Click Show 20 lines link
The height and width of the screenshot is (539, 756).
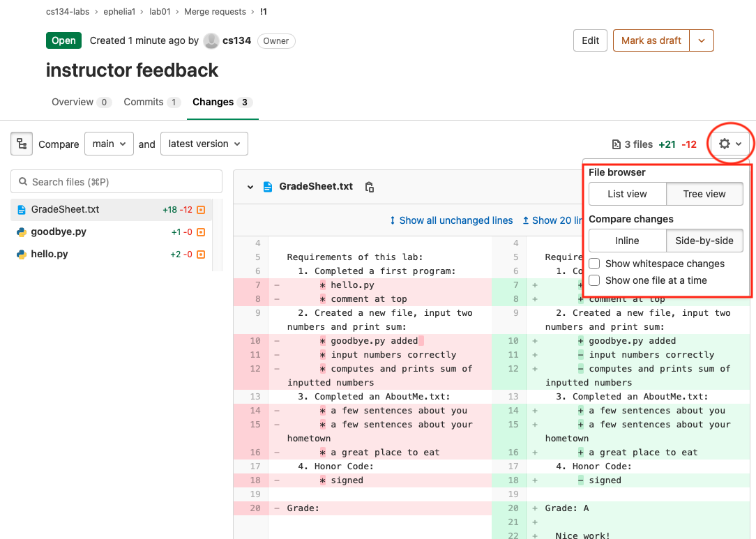point(552,220)
